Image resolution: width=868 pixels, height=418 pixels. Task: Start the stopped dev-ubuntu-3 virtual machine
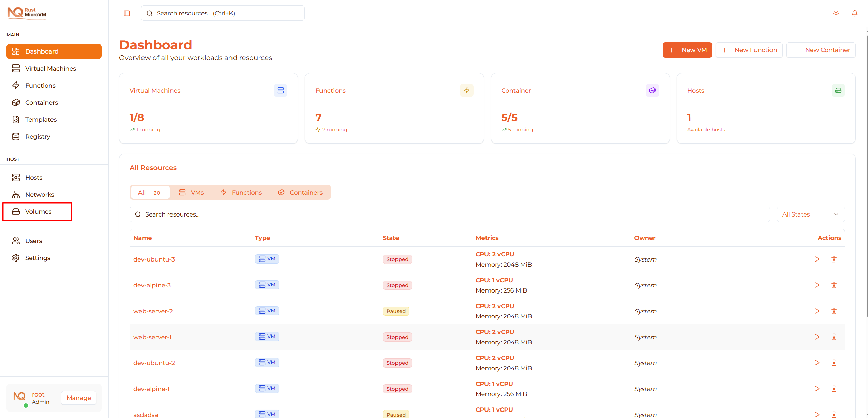[x=817, y=259]
